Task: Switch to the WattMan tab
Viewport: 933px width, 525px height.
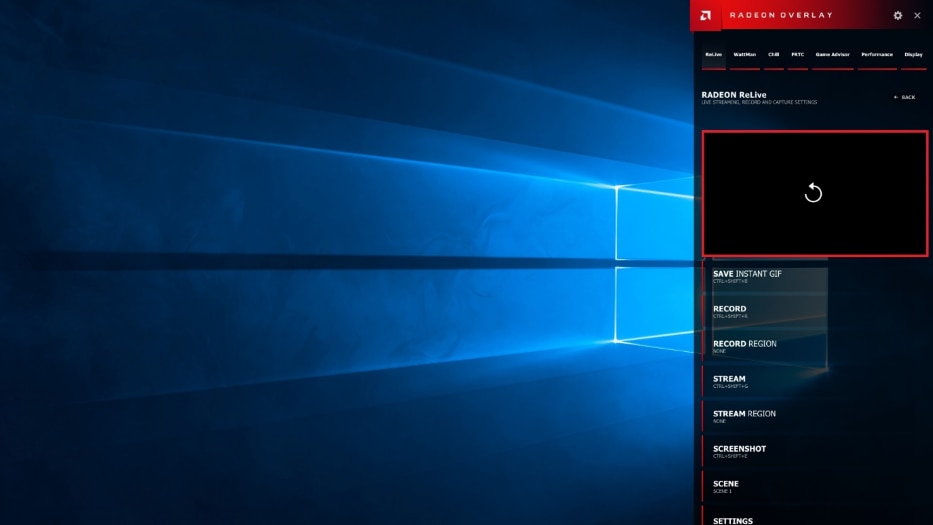Action: tap(744, 55)
